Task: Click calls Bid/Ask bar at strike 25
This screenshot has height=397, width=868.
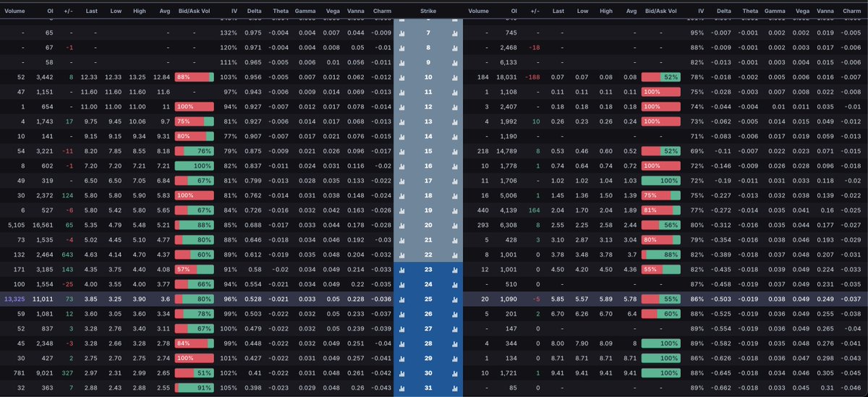Action: (x=195, y=299)
